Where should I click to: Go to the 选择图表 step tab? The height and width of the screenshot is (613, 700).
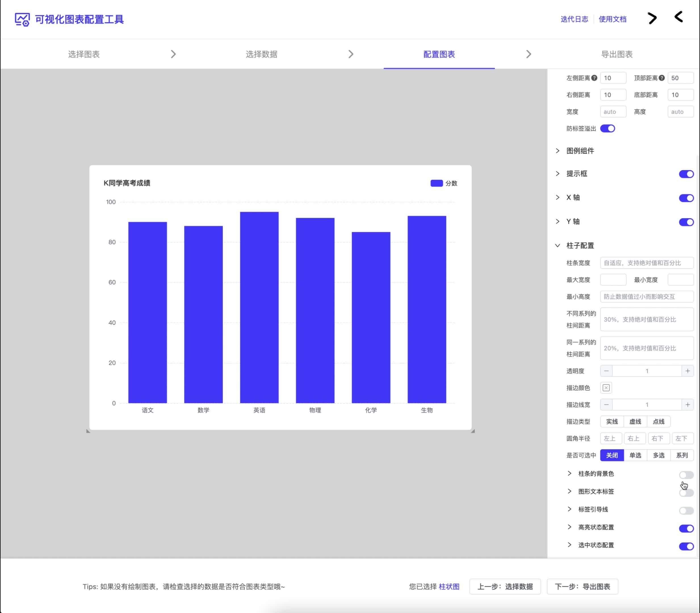pyautogui.click(x=84, y=54)
